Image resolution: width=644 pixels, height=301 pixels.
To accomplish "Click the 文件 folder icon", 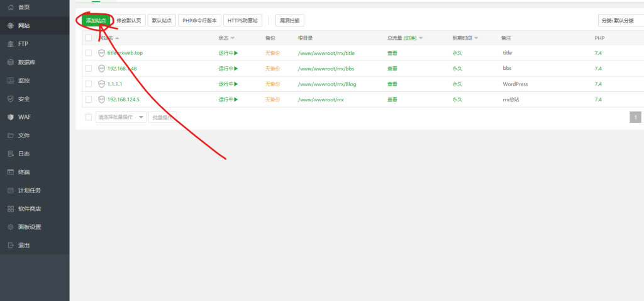I will 11,135.
